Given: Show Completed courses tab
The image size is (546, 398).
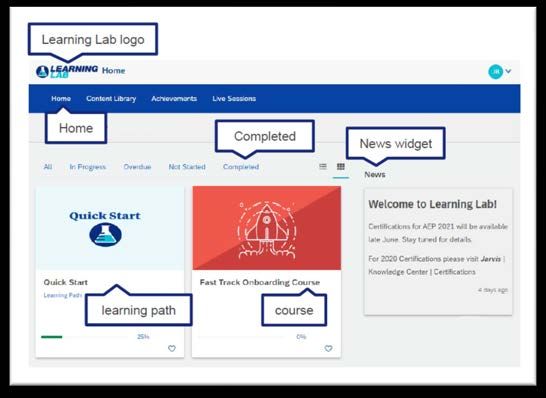Looking at the screenshot, I should [241, 167].
